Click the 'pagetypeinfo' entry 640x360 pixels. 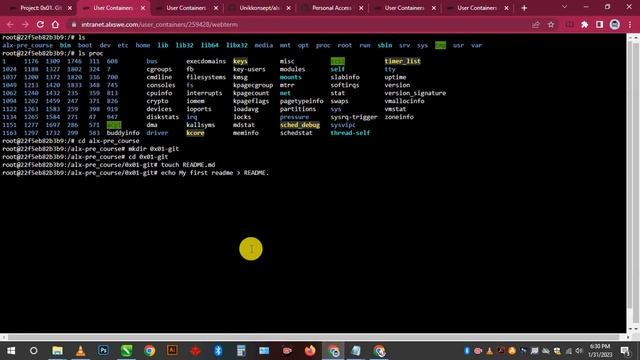tap(302, 101)
